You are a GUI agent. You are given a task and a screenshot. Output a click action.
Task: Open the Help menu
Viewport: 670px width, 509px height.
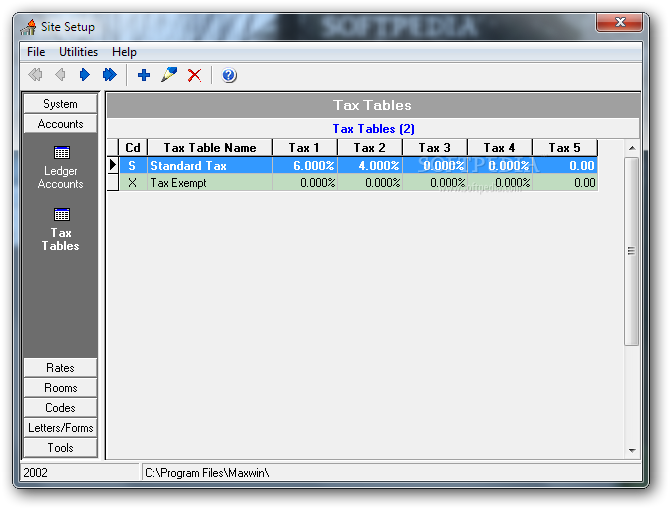pos(124,52)
